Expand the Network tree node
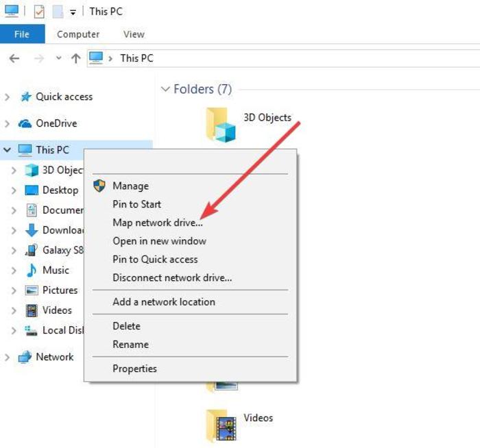 click(x=8, y=358)
